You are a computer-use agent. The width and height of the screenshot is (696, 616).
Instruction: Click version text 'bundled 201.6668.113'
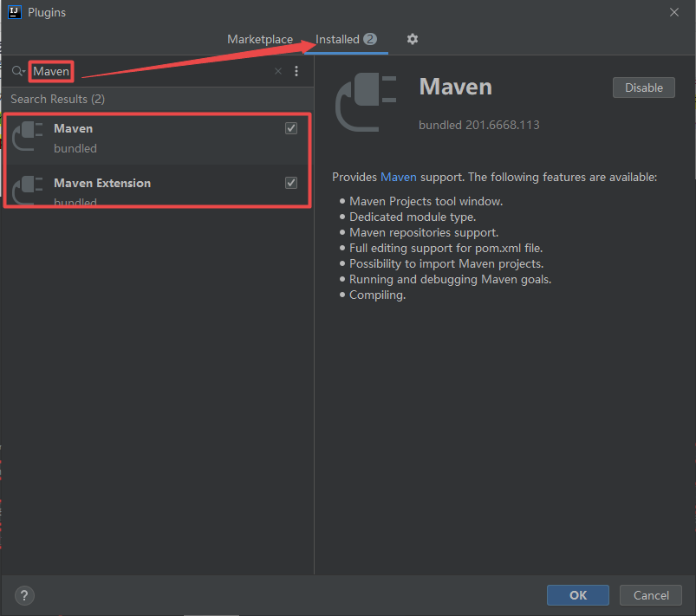[479, 125]
